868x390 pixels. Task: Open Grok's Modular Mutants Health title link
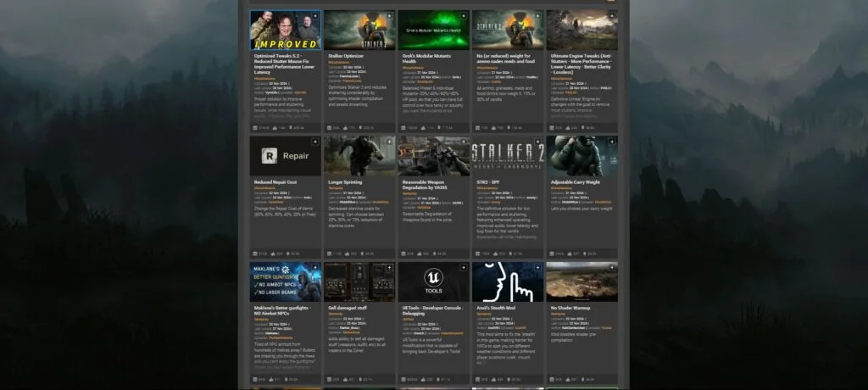(427, 58)
